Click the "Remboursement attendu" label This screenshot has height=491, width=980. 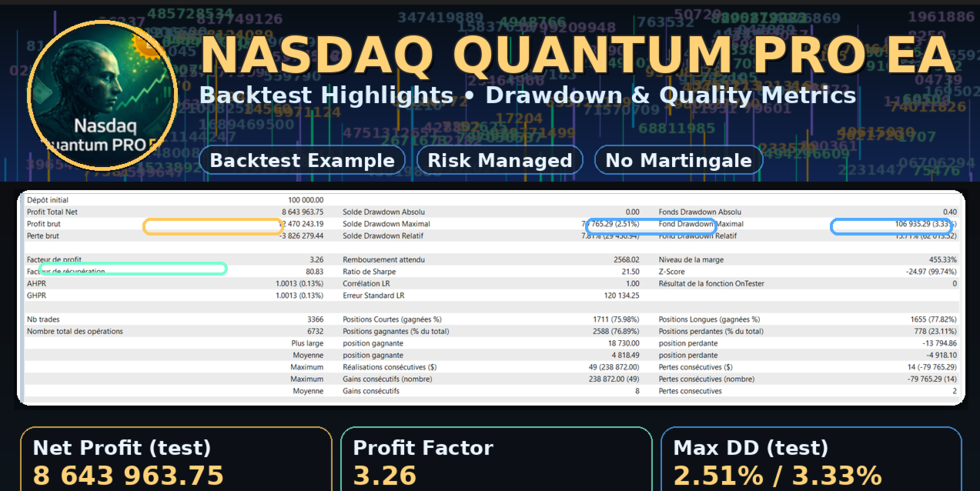pyautogui.click(x=384, y=260)
